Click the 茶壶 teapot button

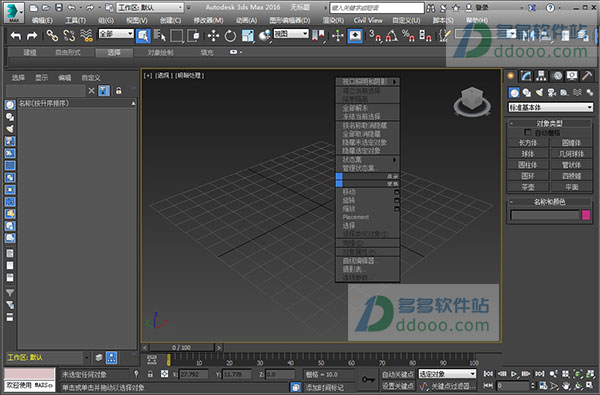tap(528, 187)
